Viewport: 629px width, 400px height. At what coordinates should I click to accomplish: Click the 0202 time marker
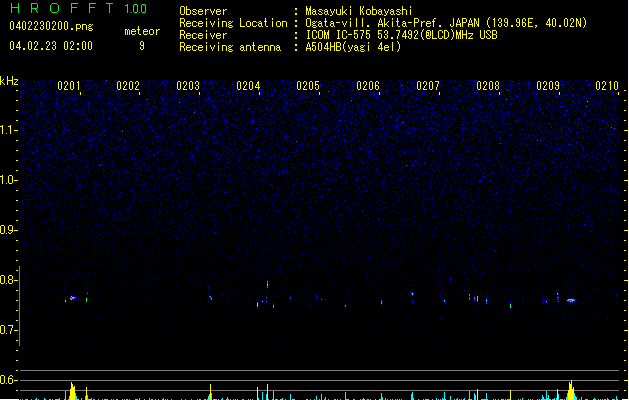click(x=128, y=86)
